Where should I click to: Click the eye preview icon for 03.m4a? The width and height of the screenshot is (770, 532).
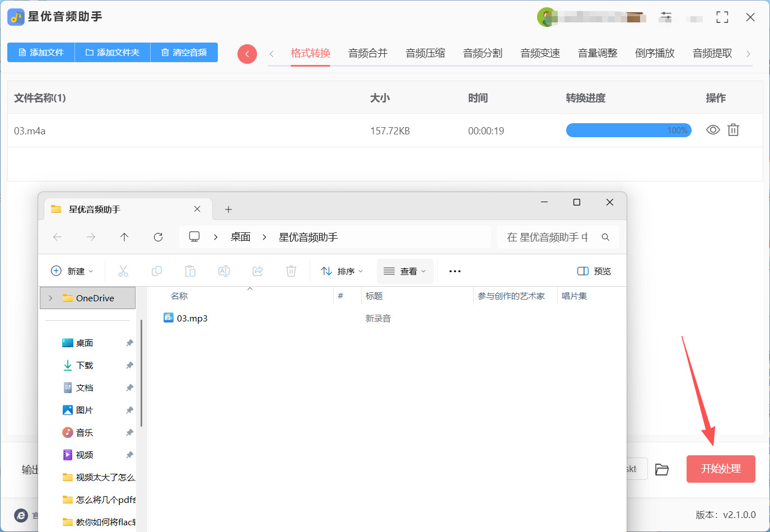[713, 130]
